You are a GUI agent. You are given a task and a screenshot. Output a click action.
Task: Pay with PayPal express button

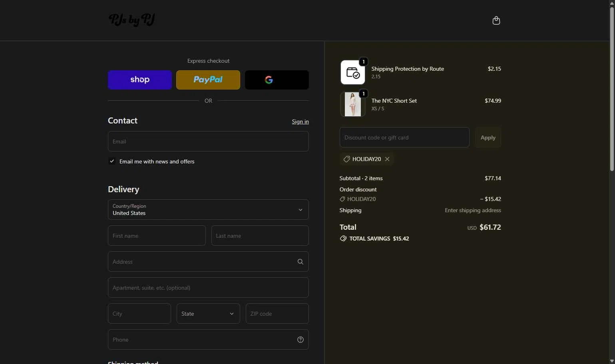click(208, 80)
